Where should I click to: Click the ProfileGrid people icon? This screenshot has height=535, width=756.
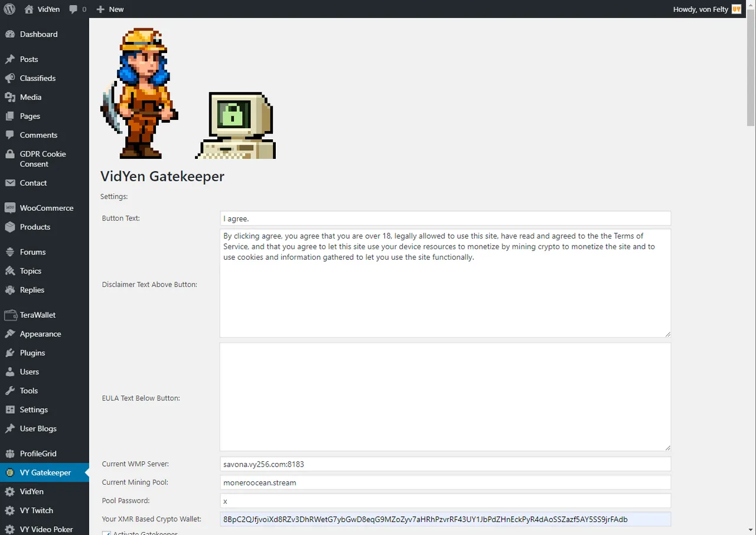tap(9, 454)
